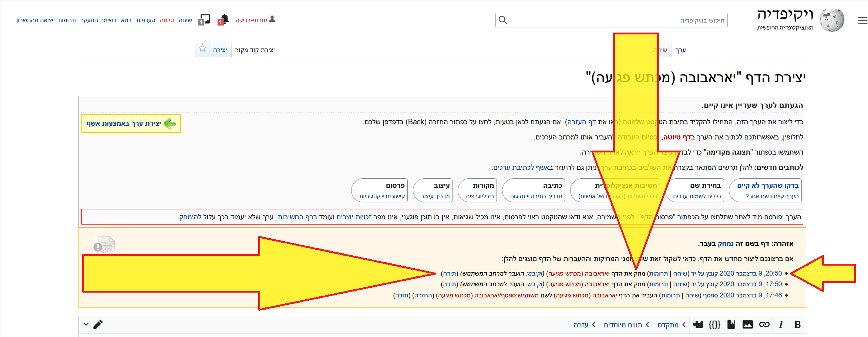Open the 'זכויות יוצרים' link
This screenshot has height=337, width=868.
point(354,217)
